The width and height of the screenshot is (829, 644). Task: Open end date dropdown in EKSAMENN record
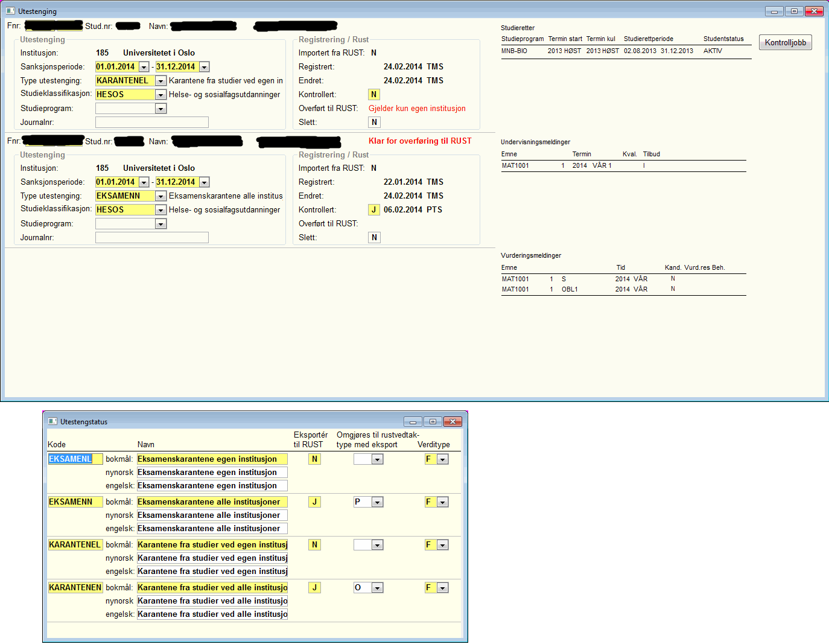click(204, 182)
